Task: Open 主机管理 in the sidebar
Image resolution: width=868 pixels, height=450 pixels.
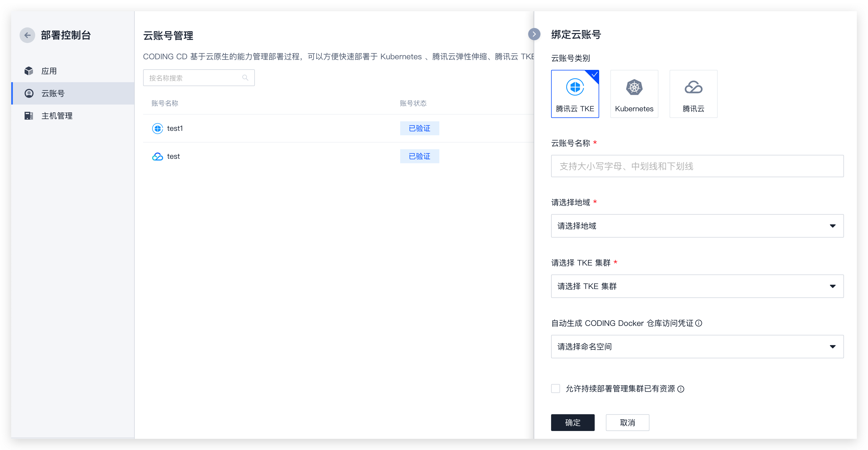Action: 73,116
